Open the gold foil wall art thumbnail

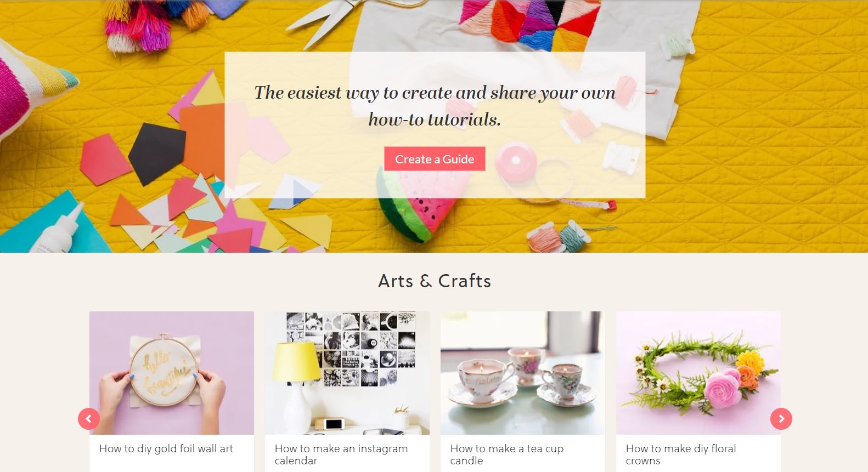172,373
